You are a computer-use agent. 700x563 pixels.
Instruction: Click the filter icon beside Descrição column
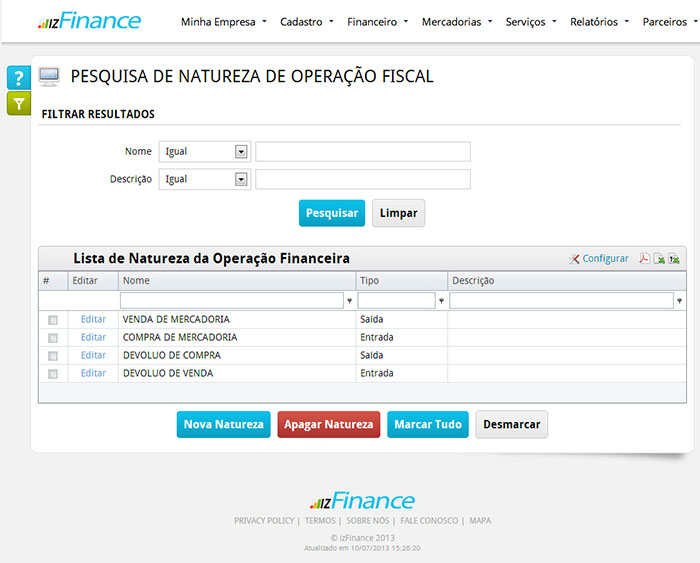[680, 300]
